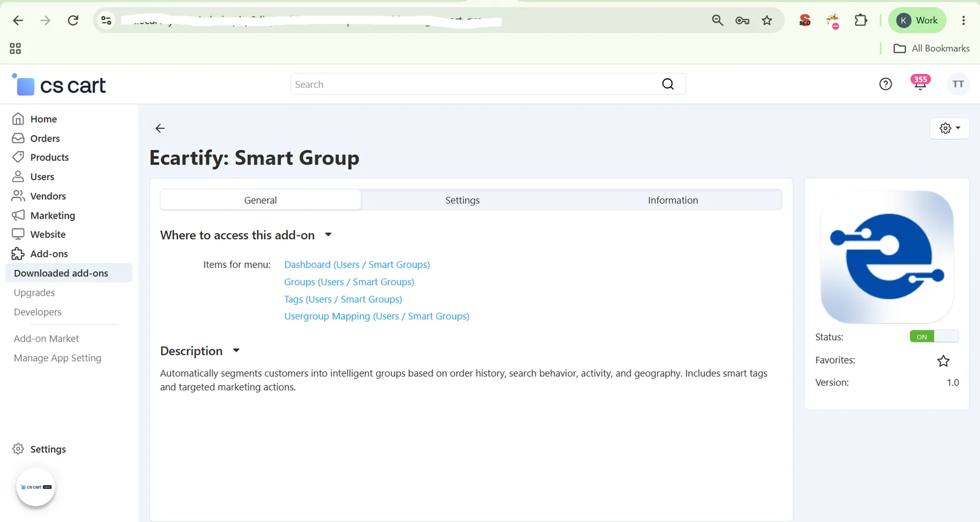
Task: Open the Chrome three-dot menu
Action: coord(963,21)
